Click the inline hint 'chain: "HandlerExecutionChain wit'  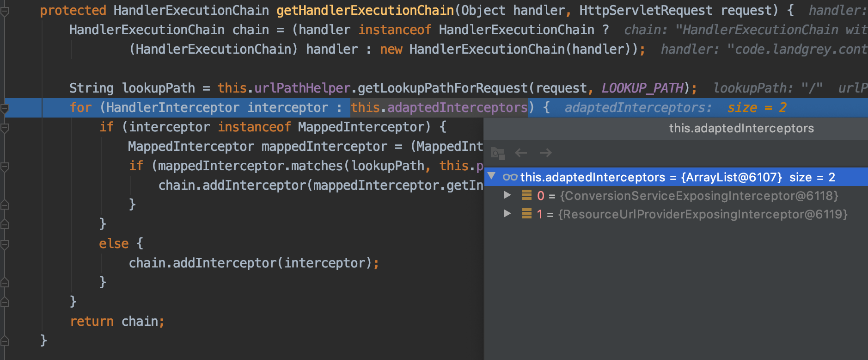point(746,30)
